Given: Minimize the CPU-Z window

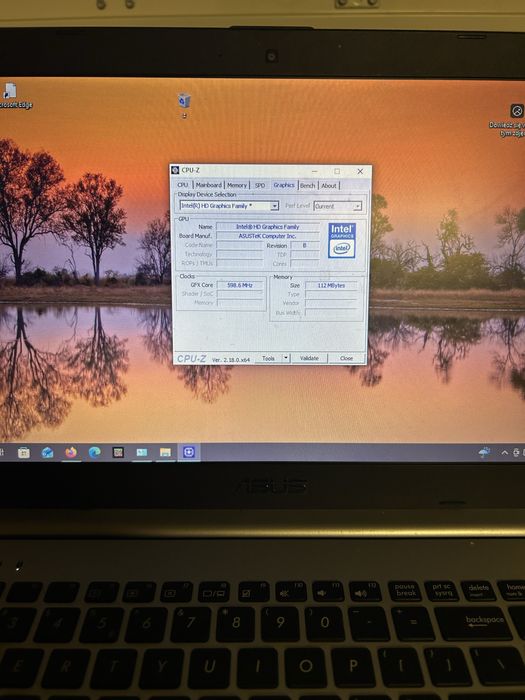Looking at the screenshot, I should point(314,171).
